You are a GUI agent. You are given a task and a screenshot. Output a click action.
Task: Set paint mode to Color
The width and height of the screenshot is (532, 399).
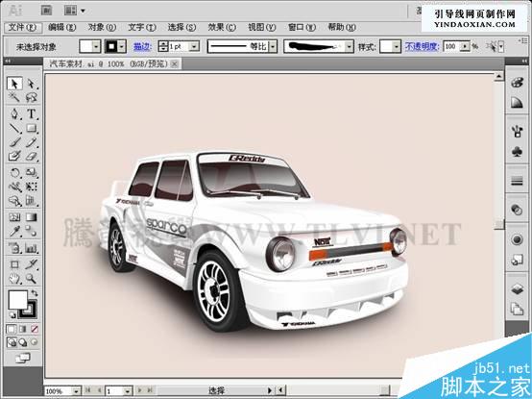tap(12, 329)
